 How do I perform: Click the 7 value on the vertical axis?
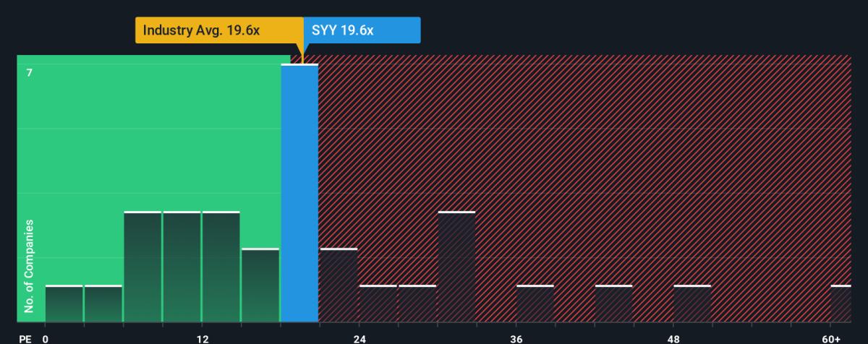30,72
